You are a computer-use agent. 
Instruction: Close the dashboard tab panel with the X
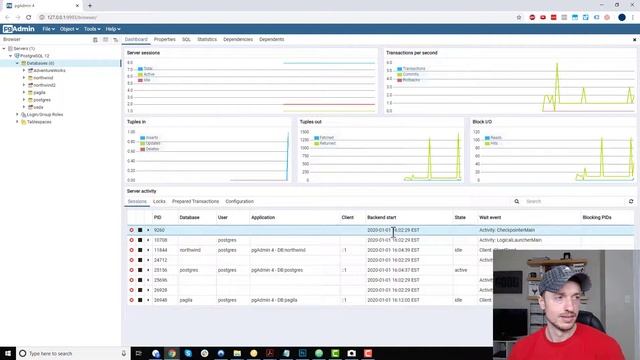(x=634, y=40)
